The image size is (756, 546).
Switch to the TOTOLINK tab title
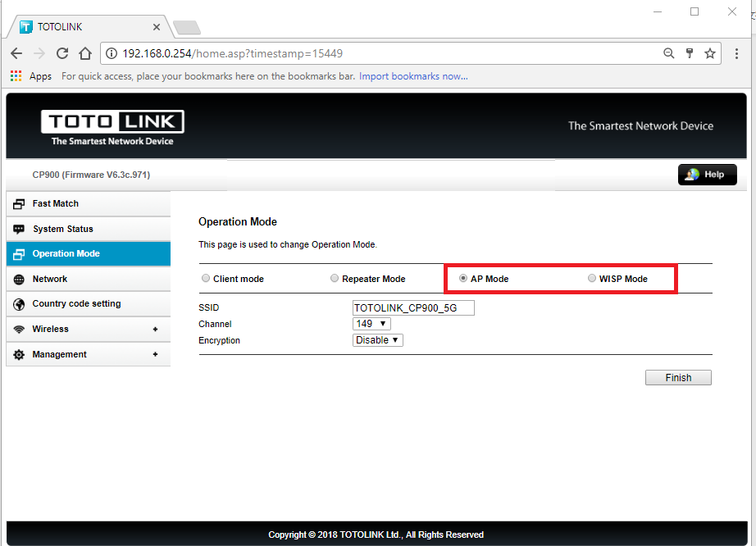pyautogui.click(x=60, y=27)
